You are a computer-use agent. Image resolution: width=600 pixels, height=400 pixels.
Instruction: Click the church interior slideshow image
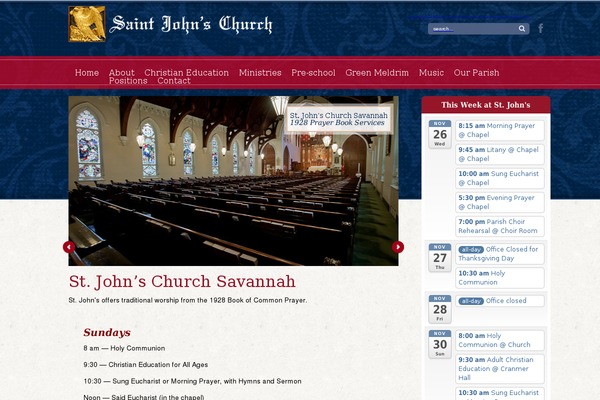pyautogui.click(x=233, y=181)
